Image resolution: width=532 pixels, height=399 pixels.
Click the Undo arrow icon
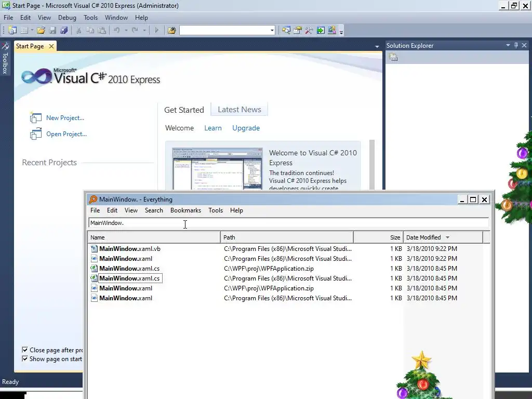click(117, 31)
